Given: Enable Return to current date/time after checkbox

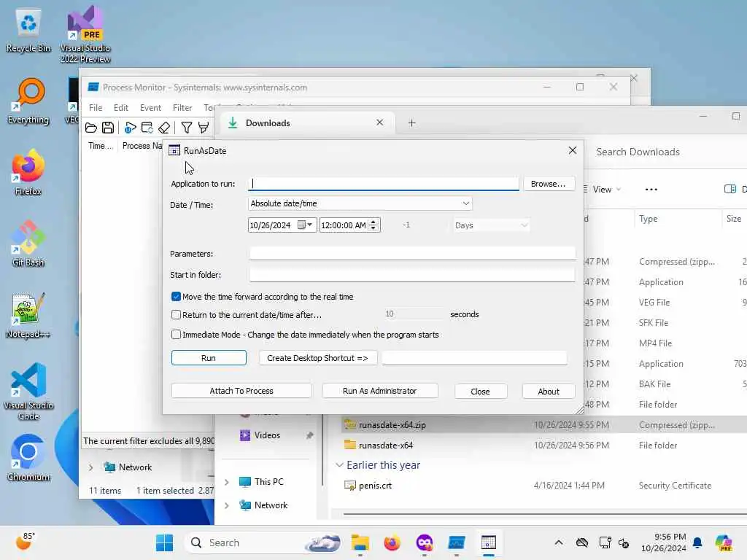Looking at the screenshot, I should (177, 315).
